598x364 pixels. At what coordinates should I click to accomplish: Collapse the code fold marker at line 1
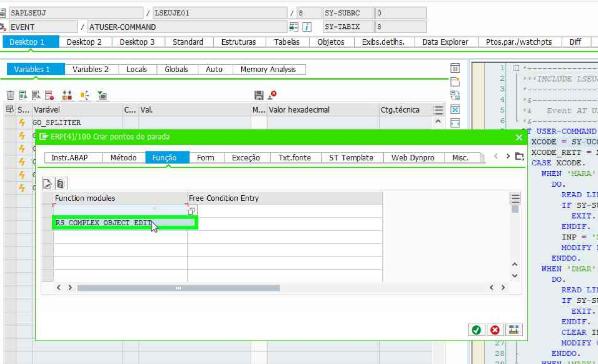click(x=517, y=67)
